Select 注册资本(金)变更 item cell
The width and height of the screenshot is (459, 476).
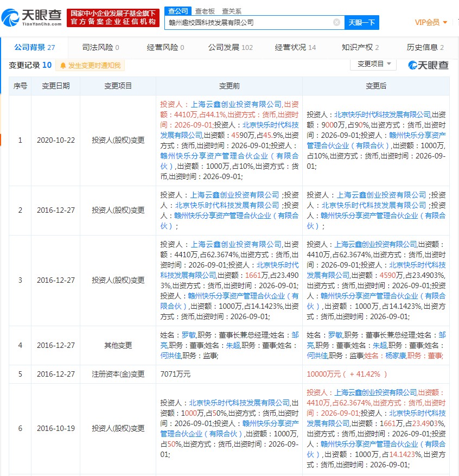tap(118, 374)
